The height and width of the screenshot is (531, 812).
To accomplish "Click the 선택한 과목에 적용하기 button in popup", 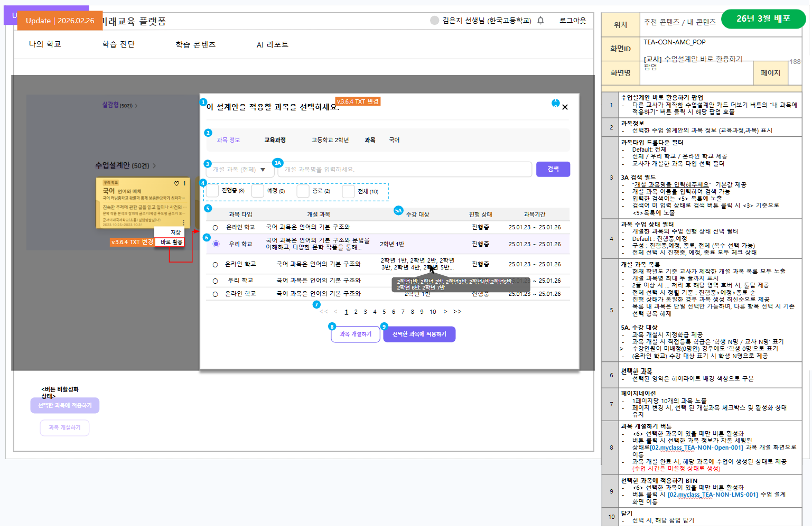I will coord(419,334).
